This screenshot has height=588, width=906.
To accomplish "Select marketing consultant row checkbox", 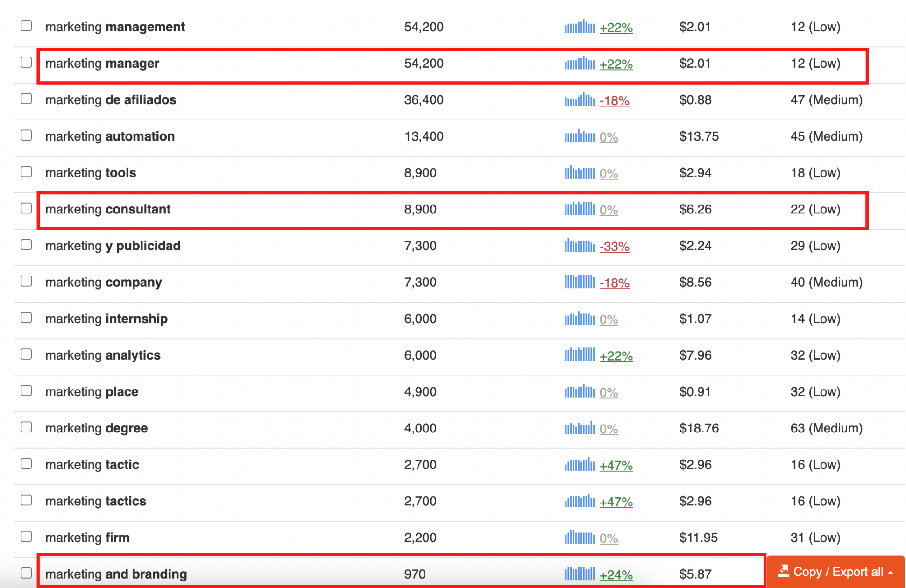I will [27, 208].
